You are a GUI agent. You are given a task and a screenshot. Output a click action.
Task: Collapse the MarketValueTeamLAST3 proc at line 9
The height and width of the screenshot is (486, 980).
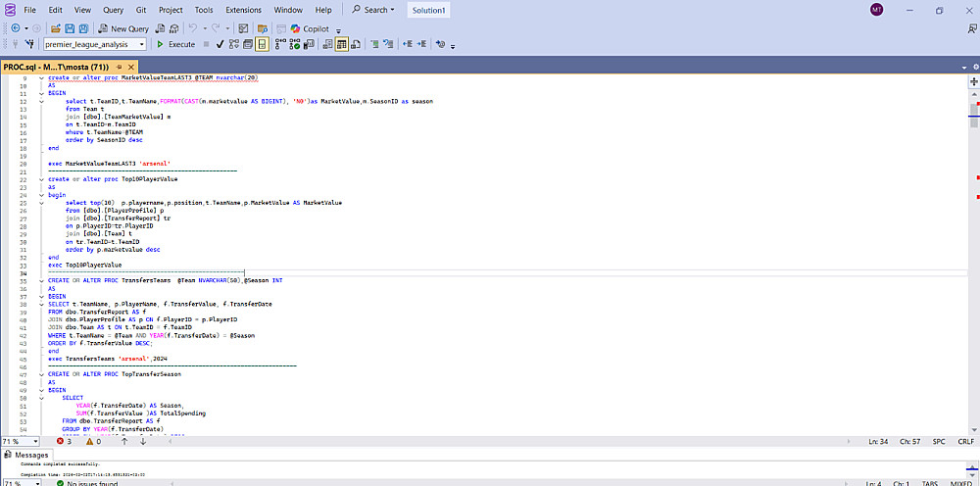click(41, 78)
